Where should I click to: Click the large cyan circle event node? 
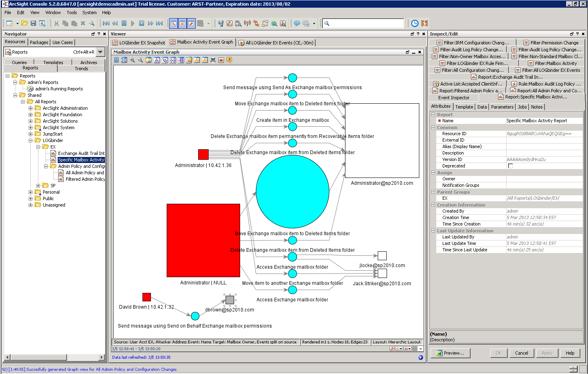(x=293, y=192)
